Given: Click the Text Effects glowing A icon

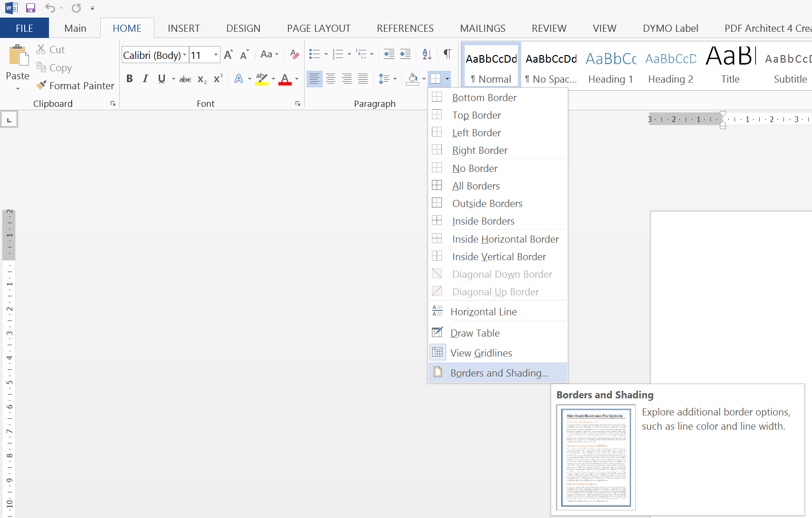Looking at the screenshot, I should coord(239,79).
